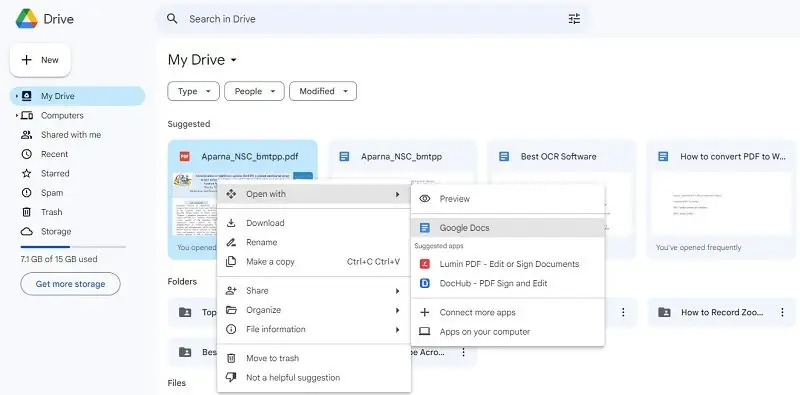Image resolution: width=800 pixels, height=395 pixels.
Task: Click the shared folder icon for How to Record Zoo...
Action: pos(664,312)
